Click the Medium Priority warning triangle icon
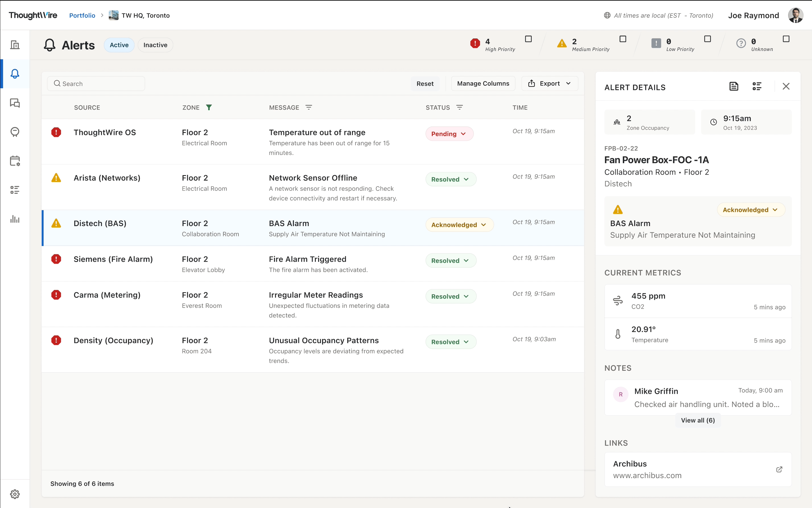 point(562,43)
